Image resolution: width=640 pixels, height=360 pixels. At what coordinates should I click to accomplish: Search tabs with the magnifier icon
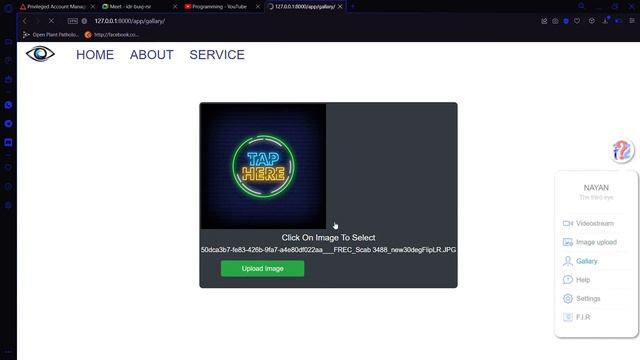[x=581, y=6]
